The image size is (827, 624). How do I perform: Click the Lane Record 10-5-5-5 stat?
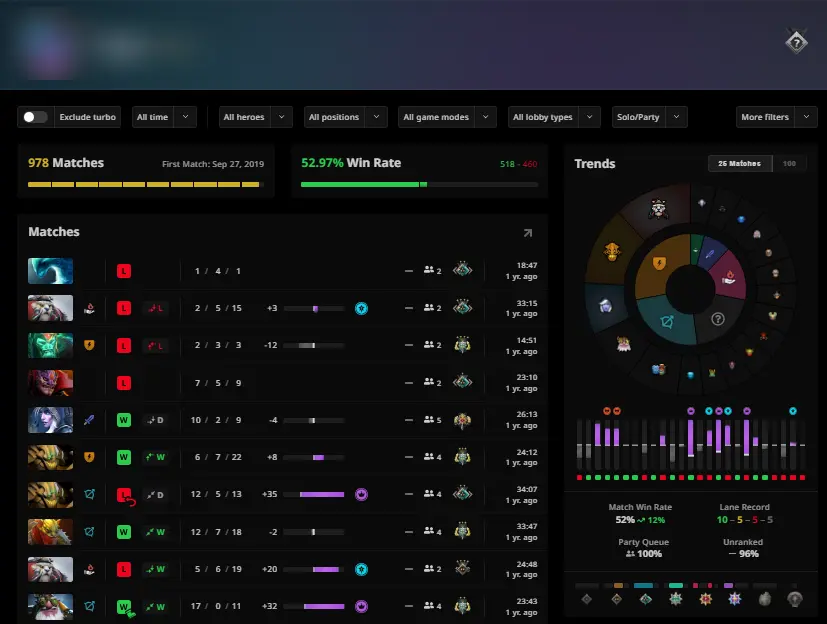744,514
